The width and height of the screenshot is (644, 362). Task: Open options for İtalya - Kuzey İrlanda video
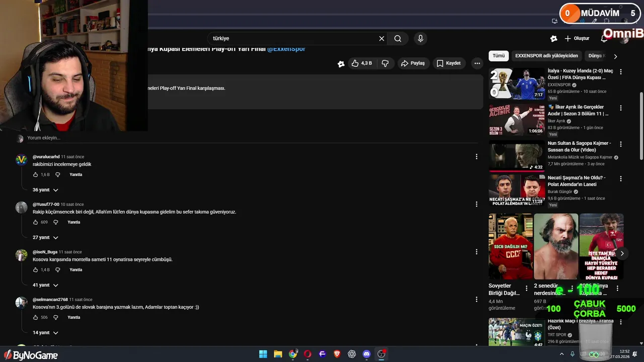[x=620, y=72]
